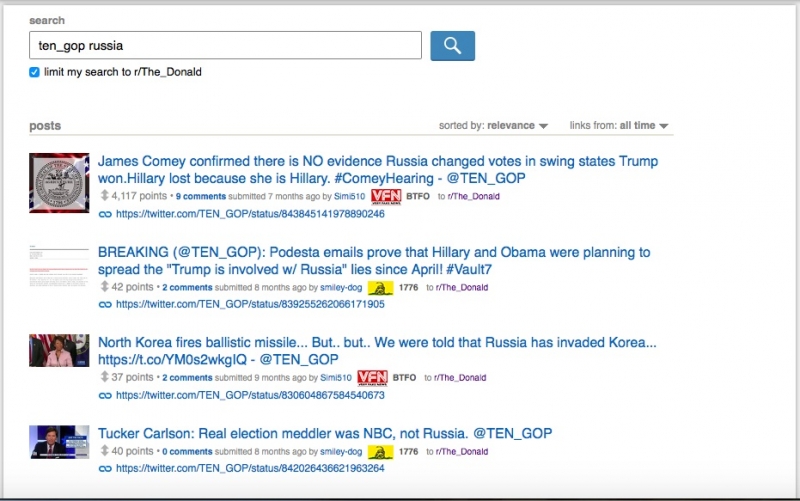This screenshot has width=800, height=501.
Task: Click the chain link icon under the Podesta post
Action: click(105, 304)
